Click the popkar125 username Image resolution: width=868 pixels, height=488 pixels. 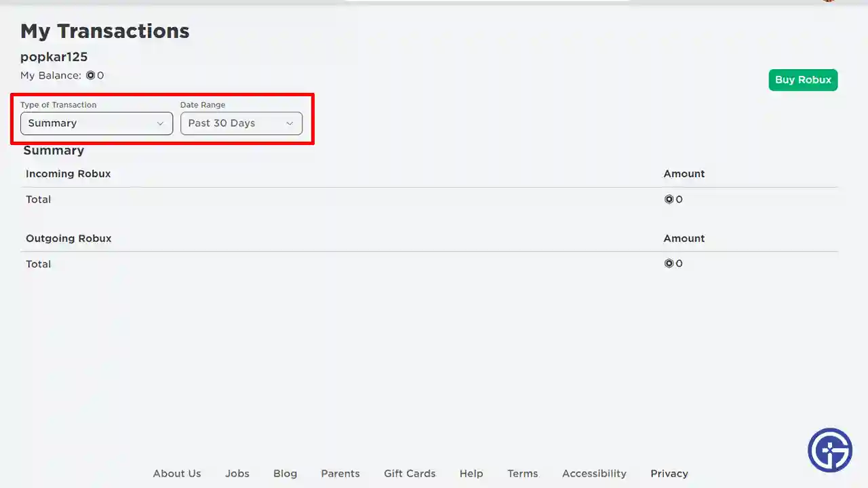tap(54, 57)
